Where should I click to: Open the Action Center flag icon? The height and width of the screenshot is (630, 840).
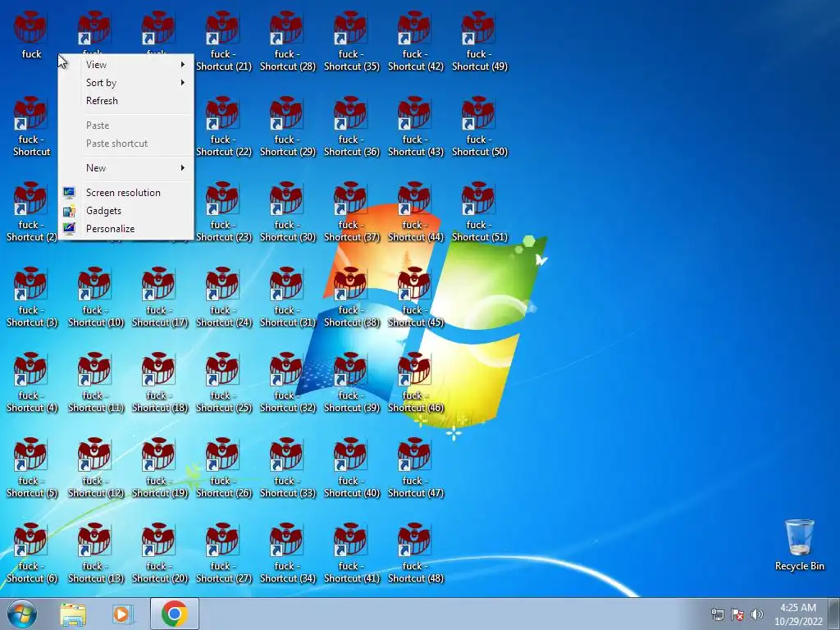pos(737,614)
